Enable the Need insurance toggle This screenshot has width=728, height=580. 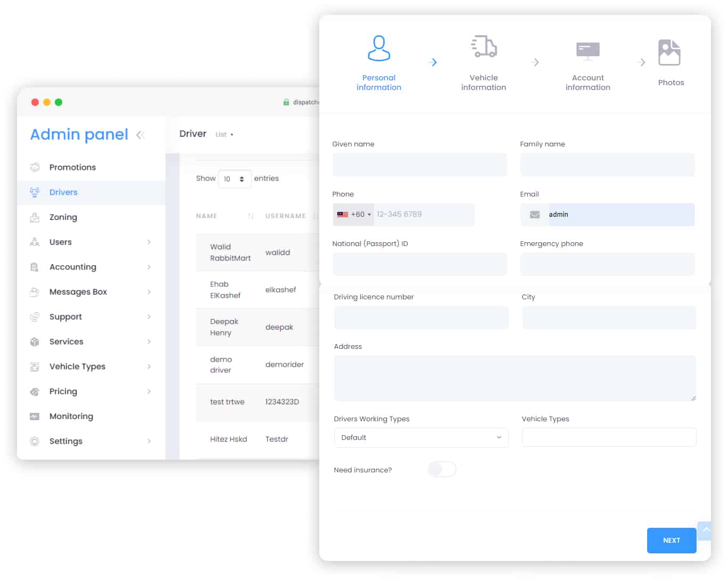(x=442, y=469)
